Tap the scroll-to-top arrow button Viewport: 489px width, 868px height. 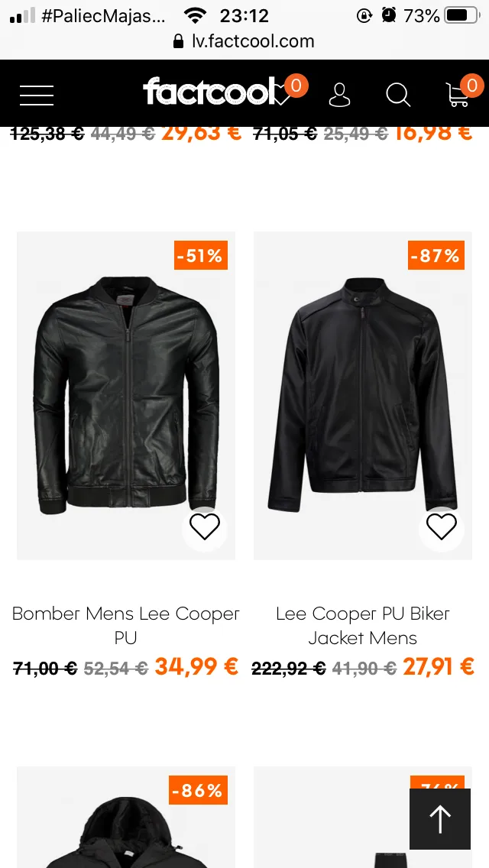(x=440, y=819)
